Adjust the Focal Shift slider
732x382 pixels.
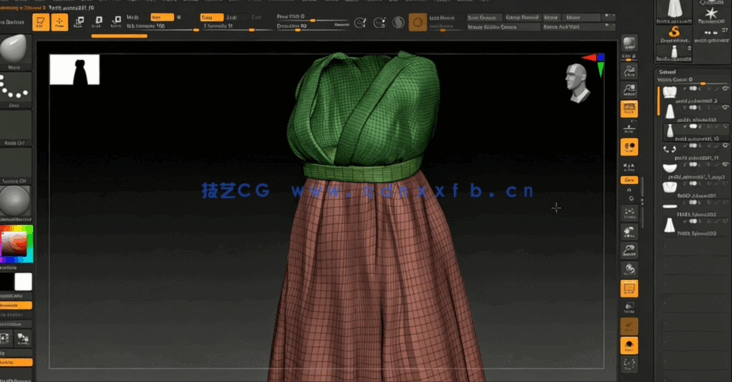(x=312, y=17)
